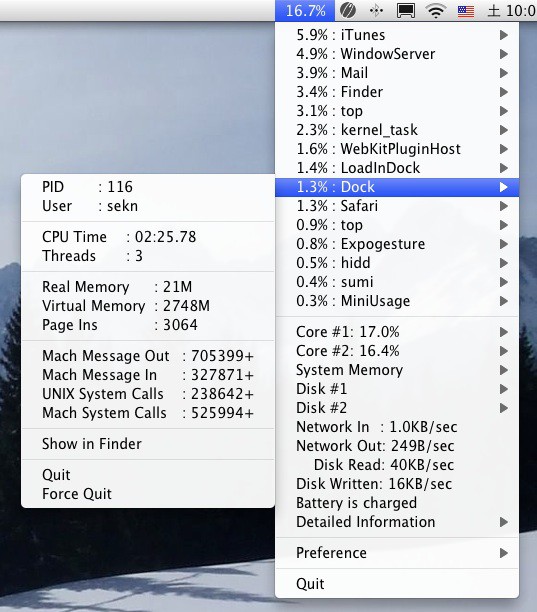
Task: Open the Wi-Fi menu bar icon
Action: click(436, 11)
